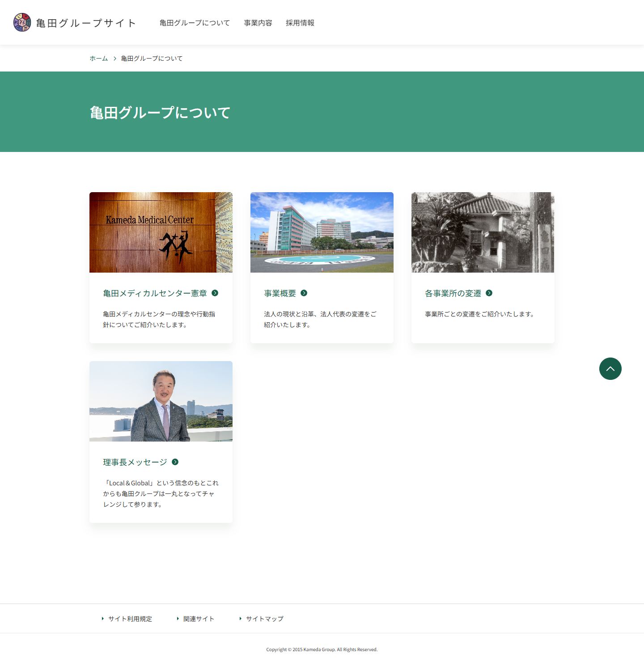
Task: Open the 各事業所の変遷 card title link
Action: [453, 293]
